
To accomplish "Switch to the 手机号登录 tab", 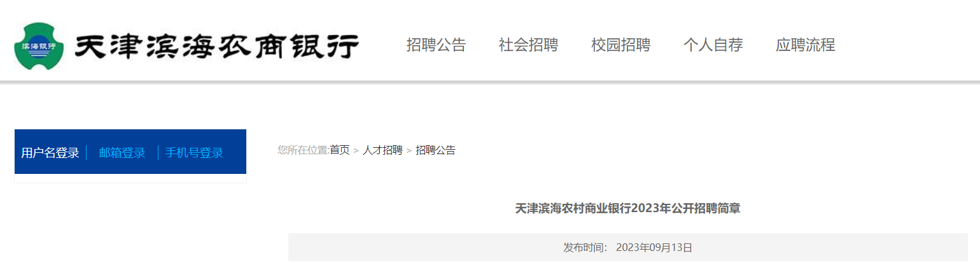I will [194, 153].
